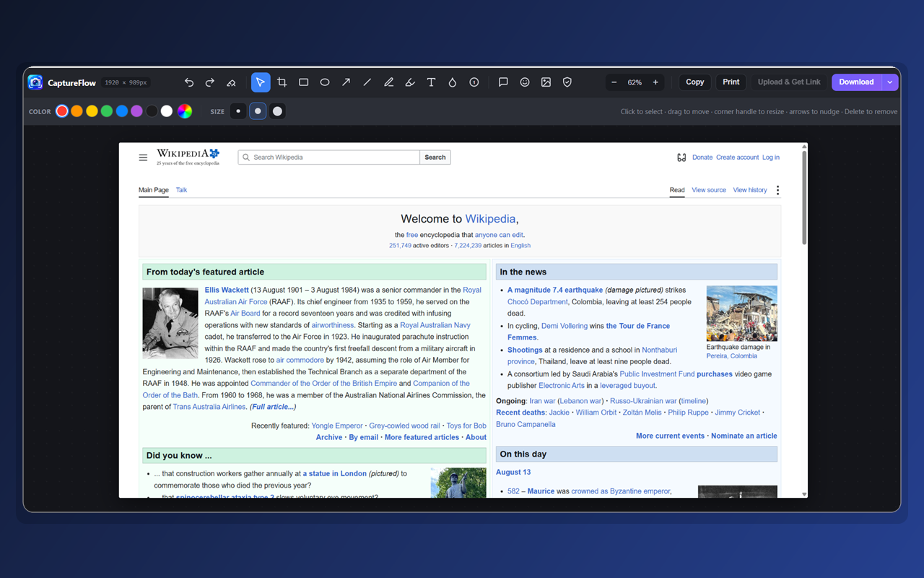Open the emoji sticker tool
Screen dimensions: 924x578
[x=525, y=82]
